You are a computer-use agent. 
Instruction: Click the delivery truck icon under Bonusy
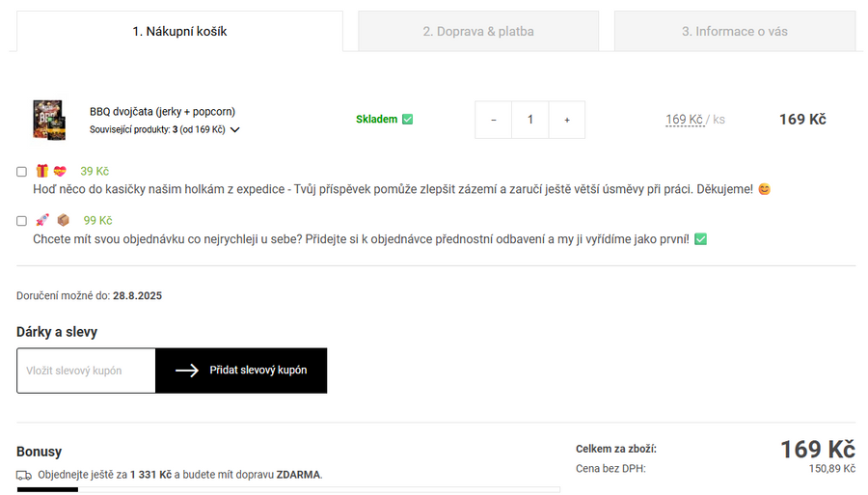(24, 475)
